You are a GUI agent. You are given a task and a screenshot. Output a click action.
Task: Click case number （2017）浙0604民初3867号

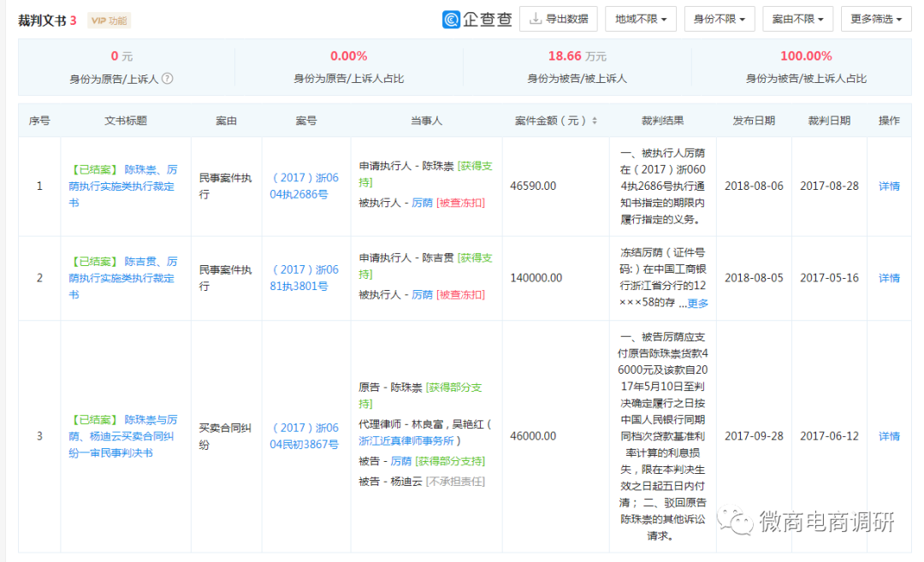pyautogui.click(x=305, y=435)
